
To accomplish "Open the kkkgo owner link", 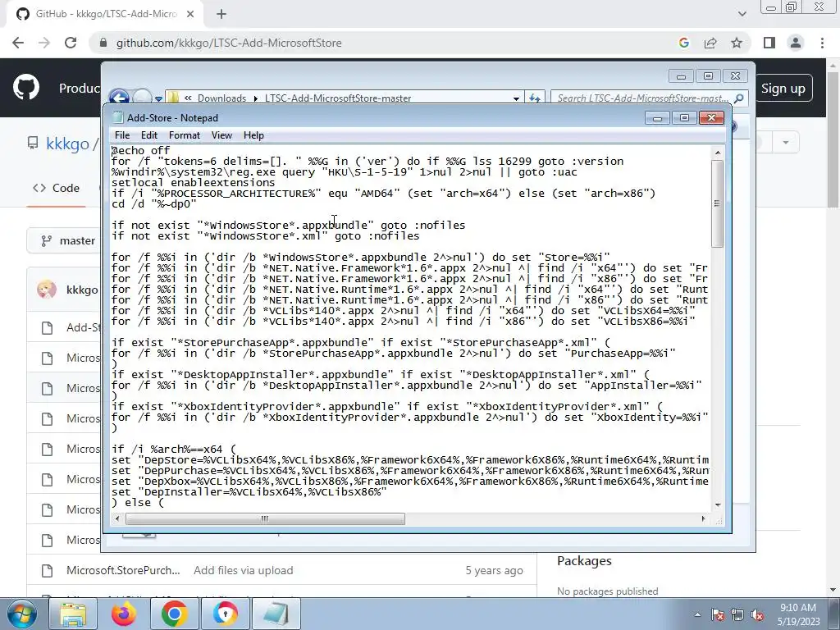I will 67,144.
